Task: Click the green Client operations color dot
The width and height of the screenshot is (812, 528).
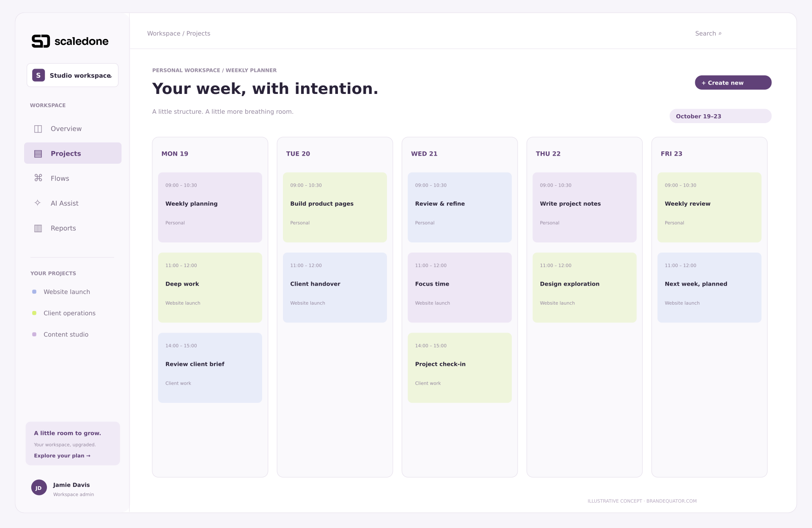Action: (x=34, y=313)
